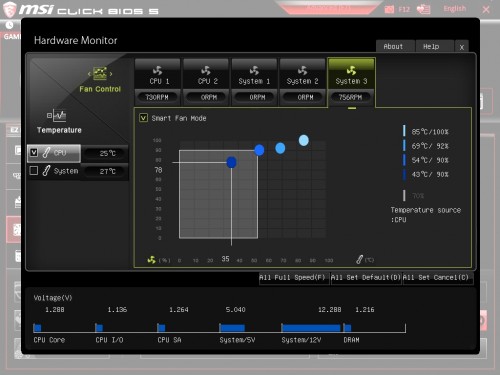Click the Fan Control graph icon
Screen dimensions: 500x375
coord(100,74)
